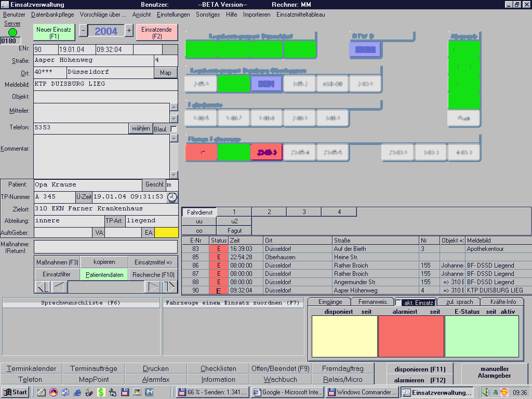The width and height of the screenshot is (532, 399).
Task: Jump to last record navigation arrow
Action: tap(169, 287)
